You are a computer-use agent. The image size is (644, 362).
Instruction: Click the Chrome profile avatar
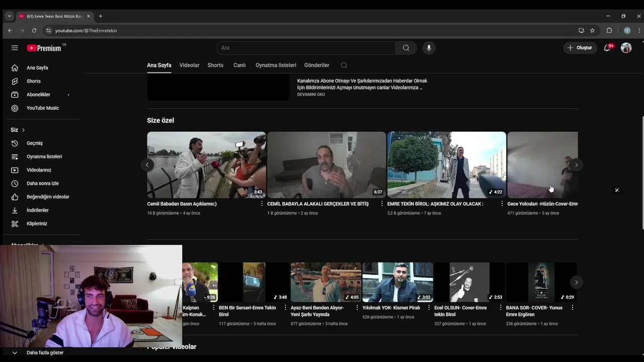coord(627,31)
